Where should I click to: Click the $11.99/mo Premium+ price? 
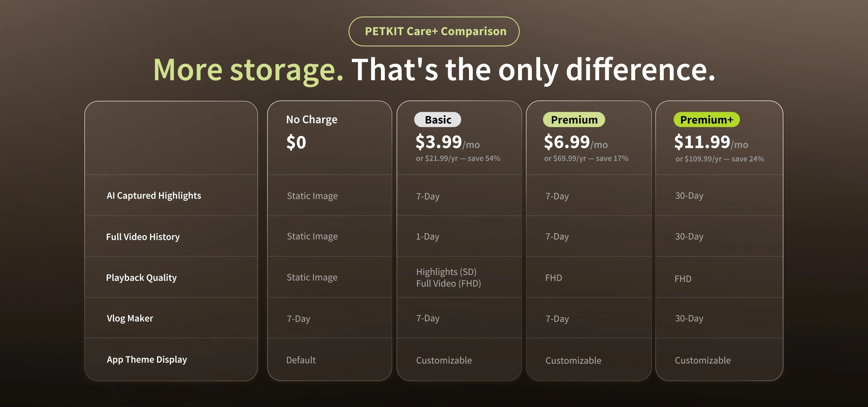711,142
